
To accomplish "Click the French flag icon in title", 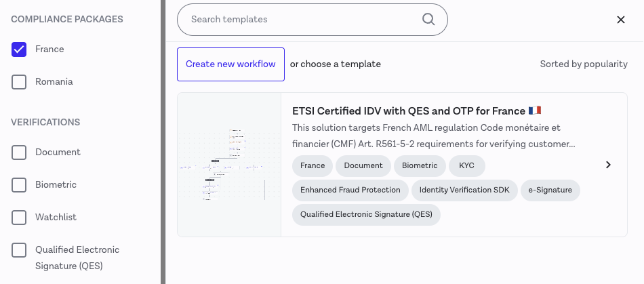I will (535, 110).
